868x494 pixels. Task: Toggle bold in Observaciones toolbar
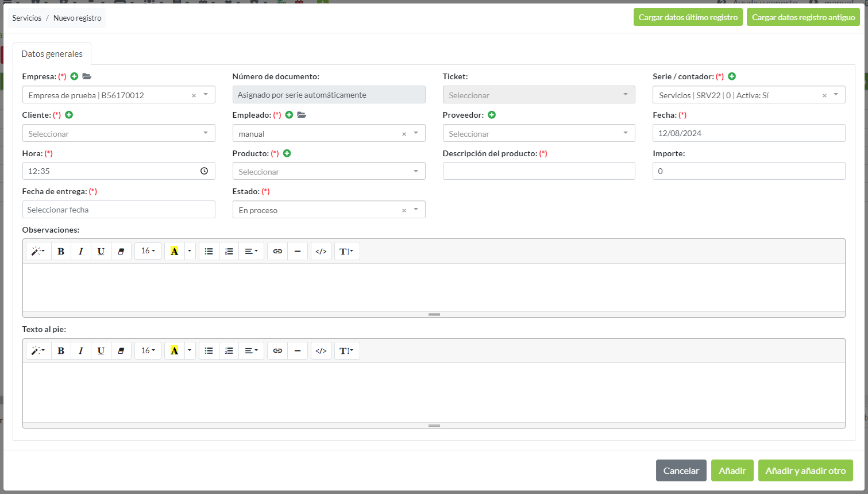(61, 251)
